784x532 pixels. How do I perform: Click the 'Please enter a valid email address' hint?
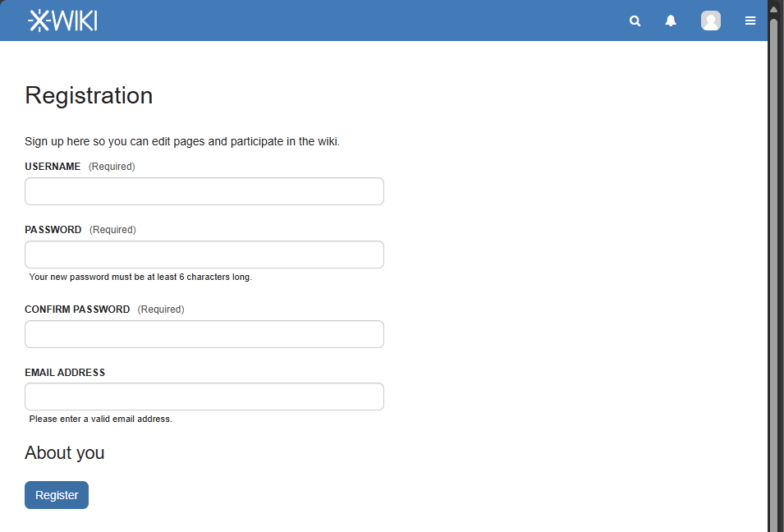tap(100, 419)
